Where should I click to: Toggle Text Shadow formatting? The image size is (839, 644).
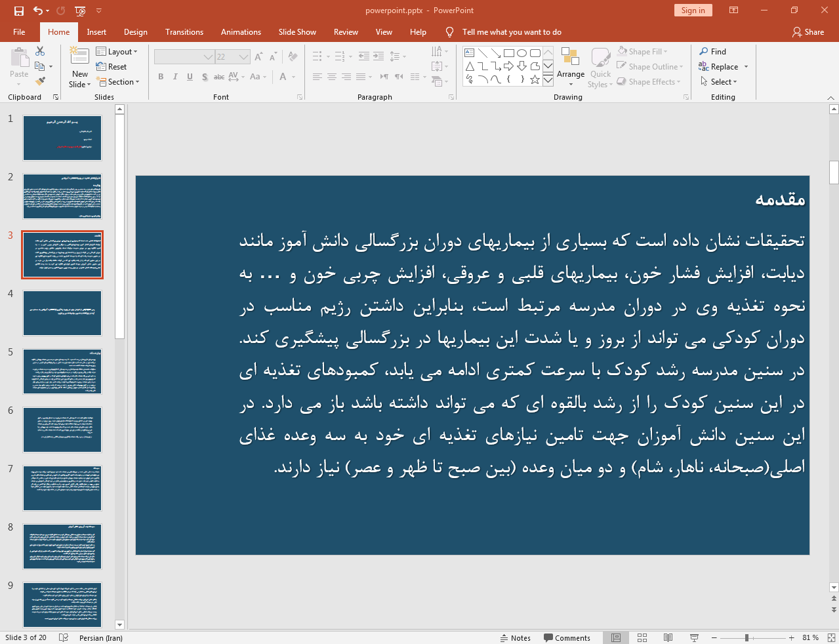pos(205,77)
